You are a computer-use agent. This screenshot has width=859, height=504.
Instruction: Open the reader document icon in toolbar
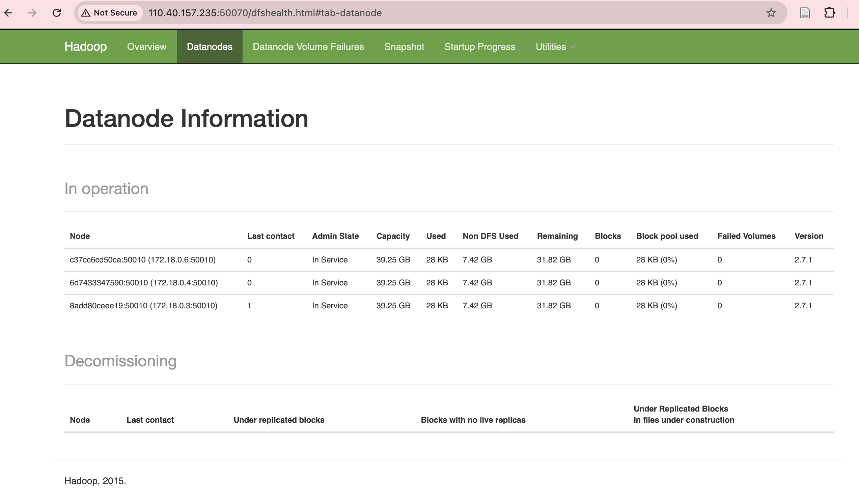[x=805, y=13]
